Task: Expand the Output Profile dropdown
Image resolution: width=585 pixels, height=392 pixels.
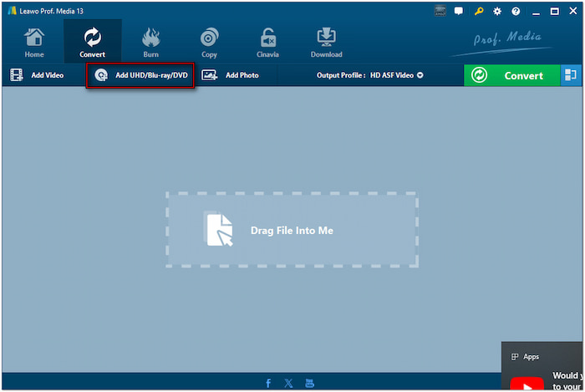Action: point(370,75)
